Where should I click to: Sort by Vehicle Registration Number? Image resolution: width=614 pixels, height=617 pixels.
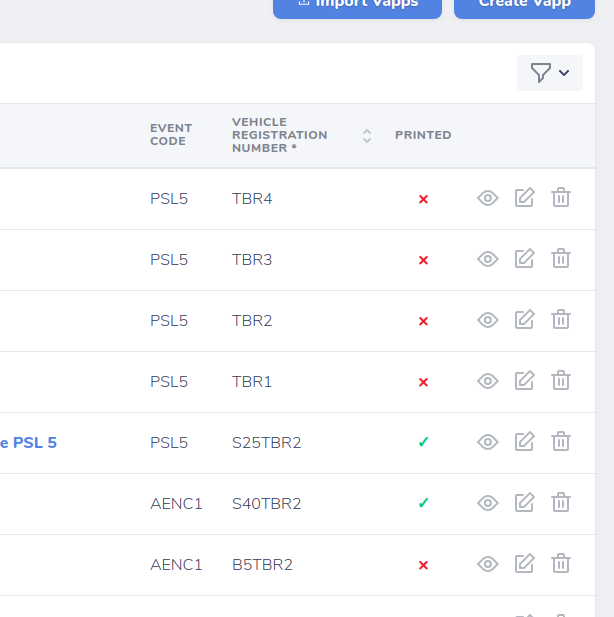click(367, 136)
